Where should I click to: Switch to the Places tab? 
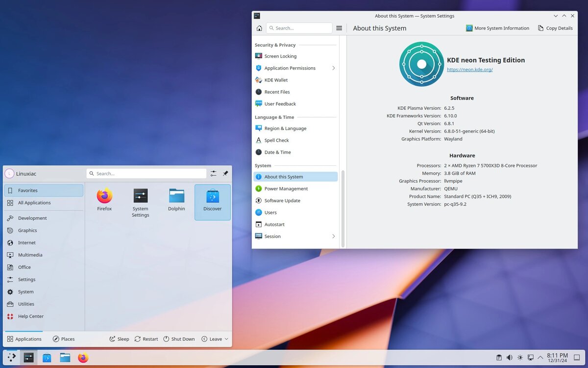coord(63,339)
